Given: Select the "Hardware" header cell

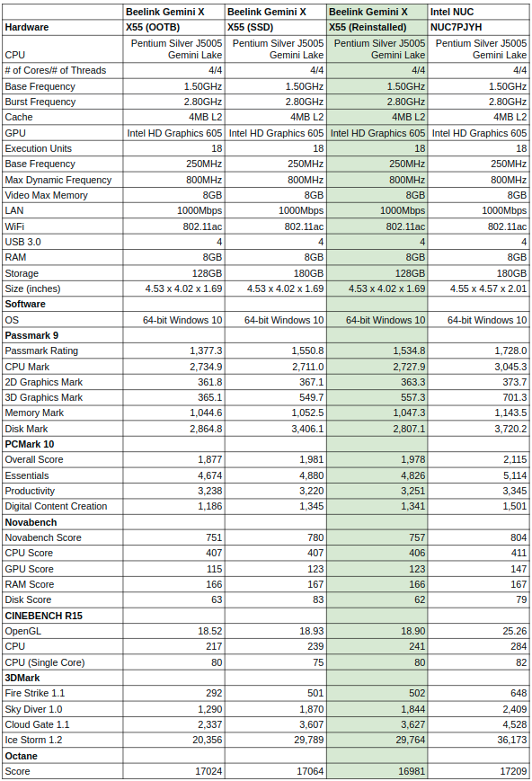Looking at the screenshot, I should coord(27,27).
